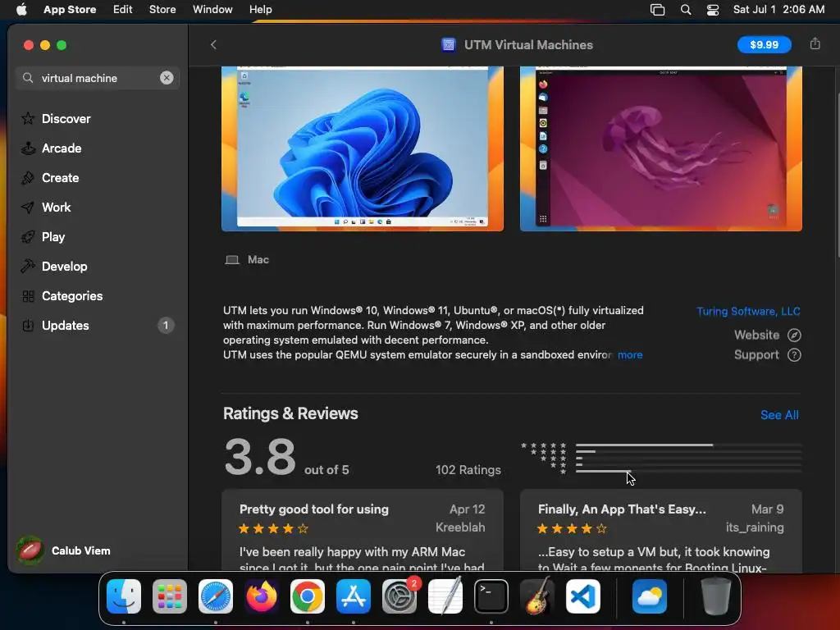Select Create in the sidebar

[x=60, y=178]
